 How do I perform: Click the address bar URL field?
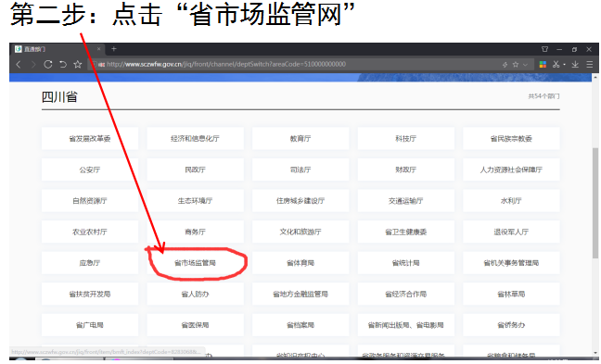(295, 64)
